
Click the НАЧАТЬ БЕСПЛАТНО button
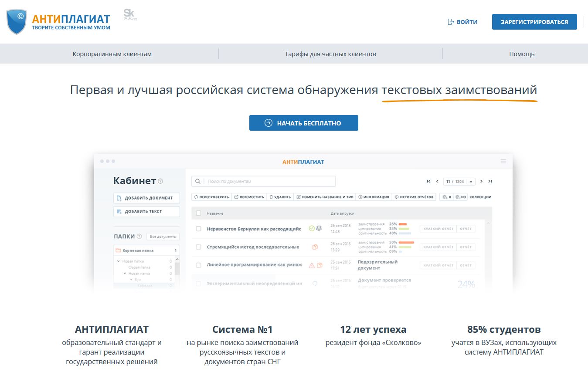point(304,123)
